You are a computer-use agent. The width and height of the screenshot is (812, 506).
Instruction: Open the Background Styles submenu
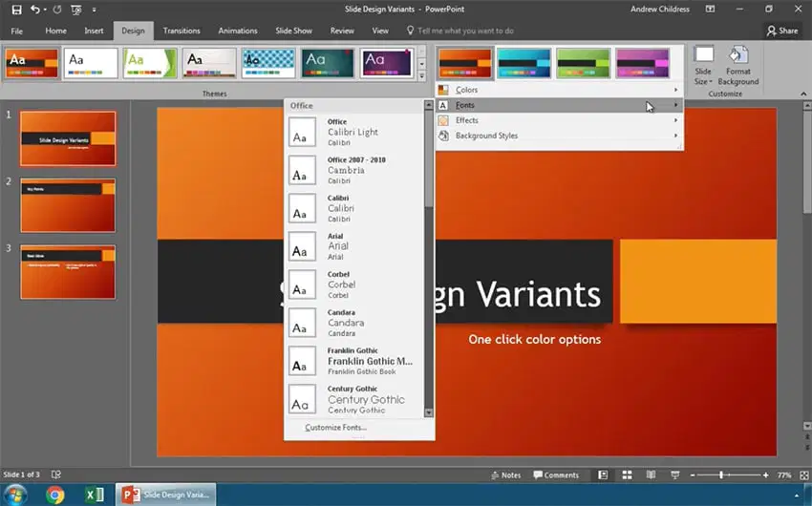pos(559,136)
